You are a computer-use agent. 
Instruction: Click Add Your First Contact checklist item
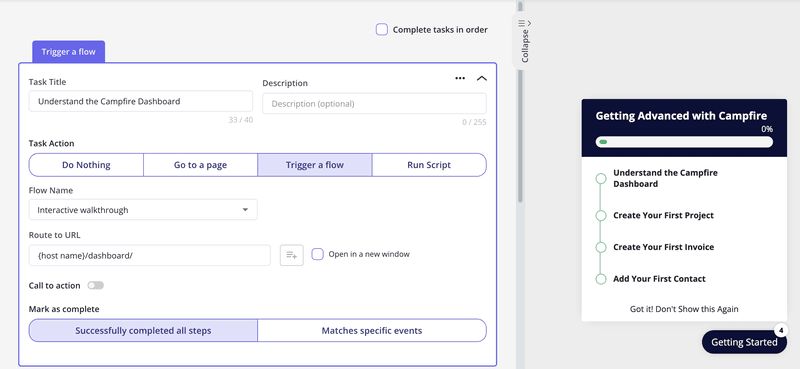pos(659,279)
